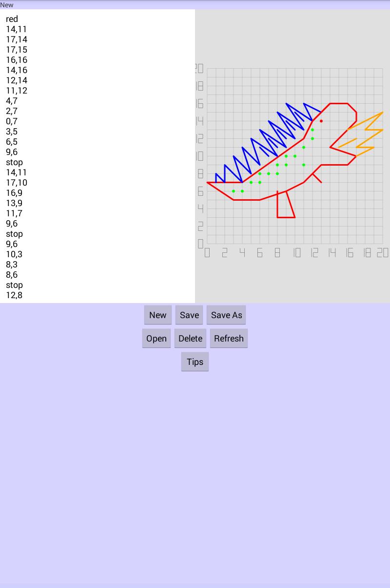Refresh the graph drawing
Image resolution: width=390 pixels, height=588 pixels.
229,338
